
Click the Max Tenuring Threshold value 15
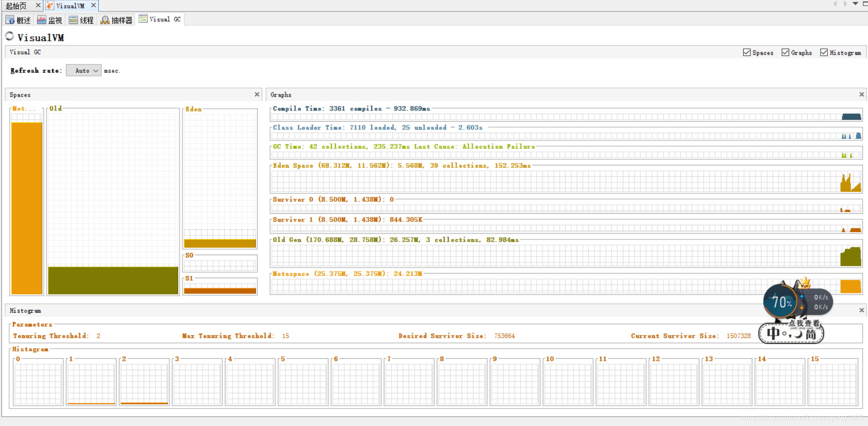[286, 336]
